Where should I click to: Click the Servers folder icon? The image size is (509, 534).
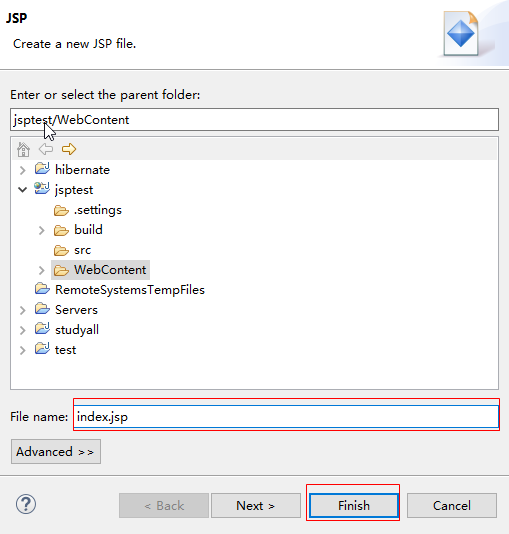click(42, 309)
